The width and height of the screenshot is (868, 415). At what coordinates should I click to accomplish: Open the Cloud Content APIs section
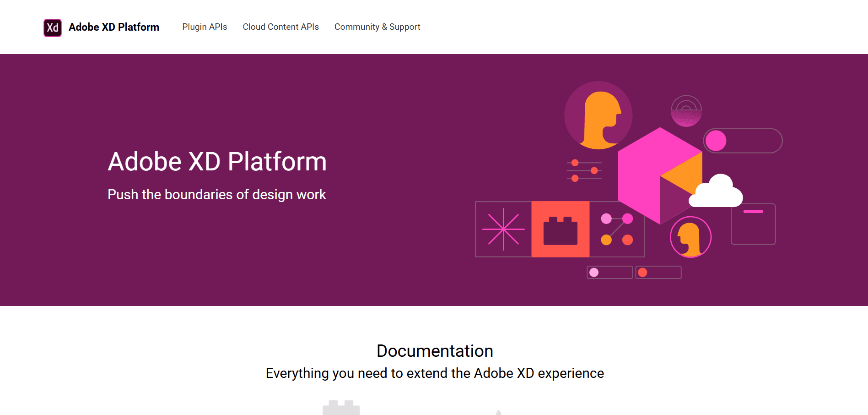coord(280,27)
